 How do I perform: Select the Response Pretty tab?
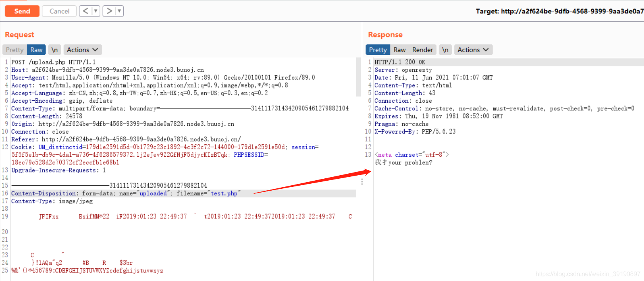point(378,50)
